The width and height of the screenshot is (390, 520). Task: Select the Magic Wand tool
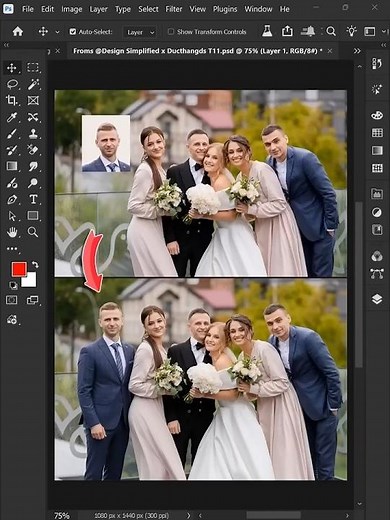click(x=33, y=84)
